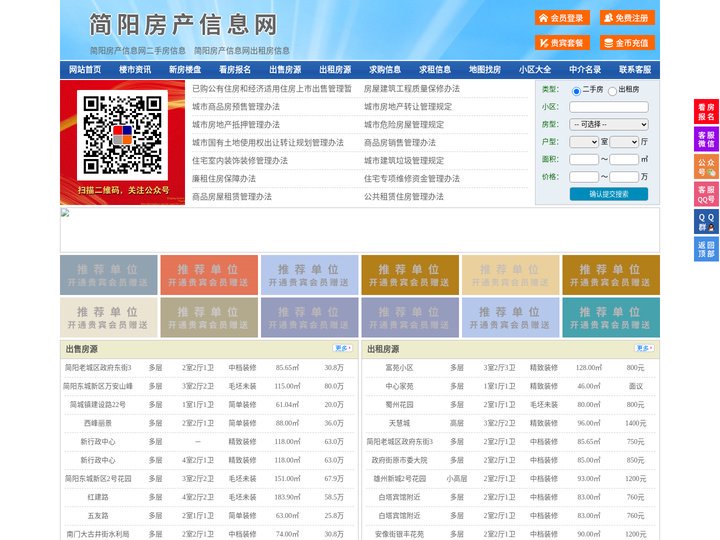Open the 廉租住房保障办法 article link
This screenshot has width=720, height=540.
coord(224,179)
